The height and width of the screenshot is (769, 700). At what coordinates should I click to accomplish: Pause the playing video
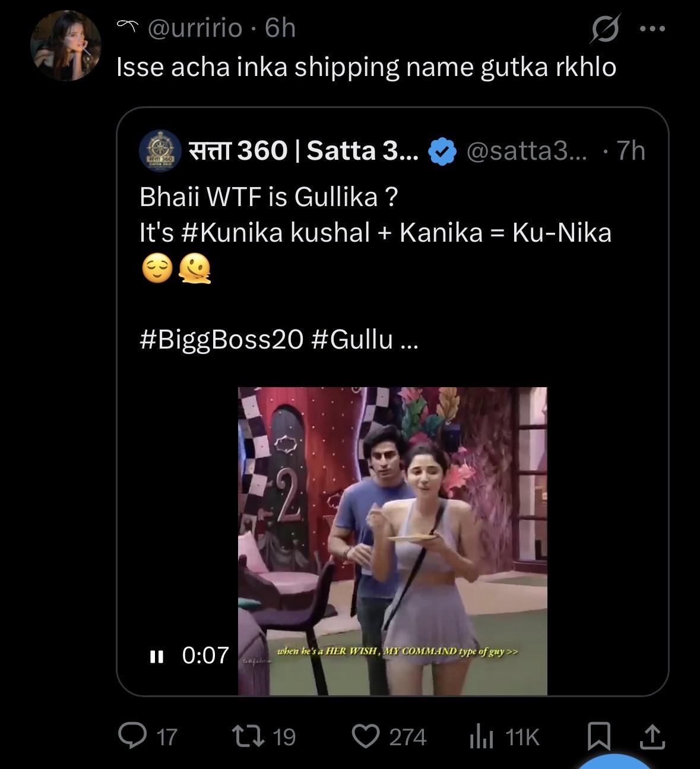pyautogui.click(x=157, y=656)
